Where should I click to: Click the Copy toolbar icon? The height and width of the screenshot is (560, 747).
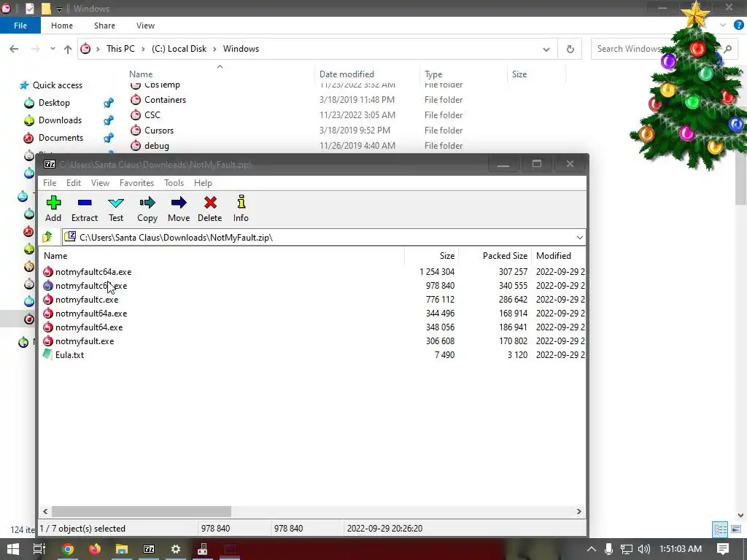click(147, 209)
